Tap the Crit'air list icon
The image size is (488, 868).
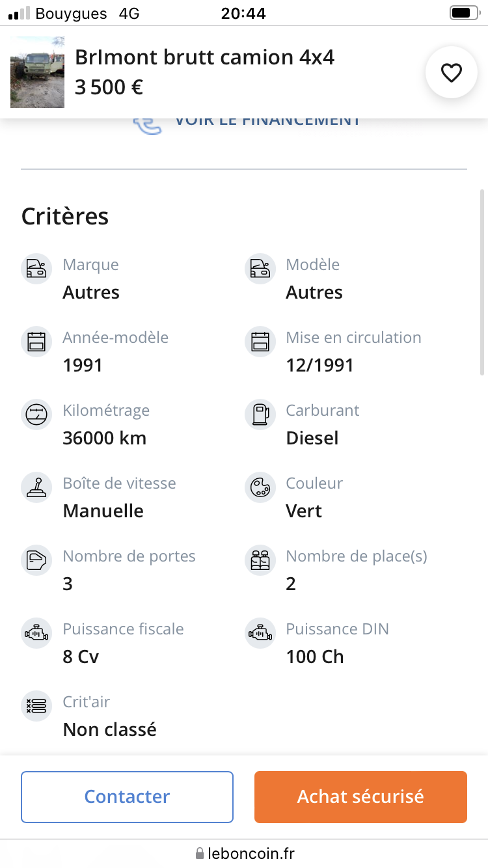(36, 706)
